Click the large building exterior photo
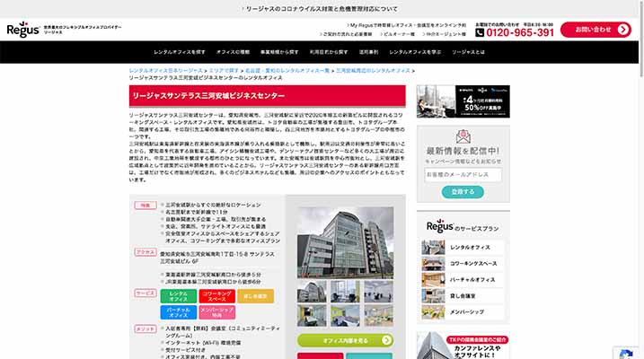The height and width of the screenshot is (359, 644). pos(345,242)
